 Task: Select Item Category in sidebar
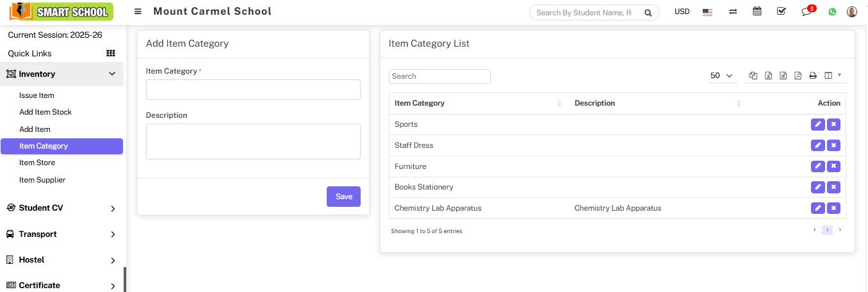[x=61, y=146]
